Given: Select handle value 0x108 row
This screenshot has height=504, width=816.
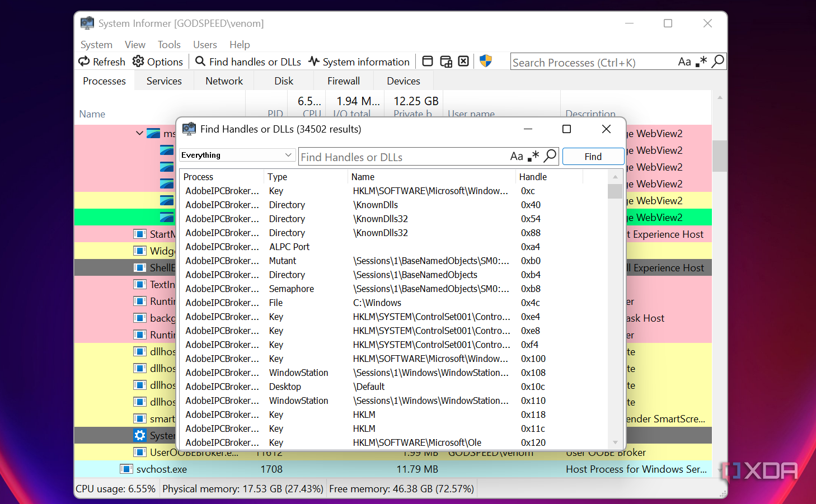Looking at the screenshot, I should coord(393,373).
